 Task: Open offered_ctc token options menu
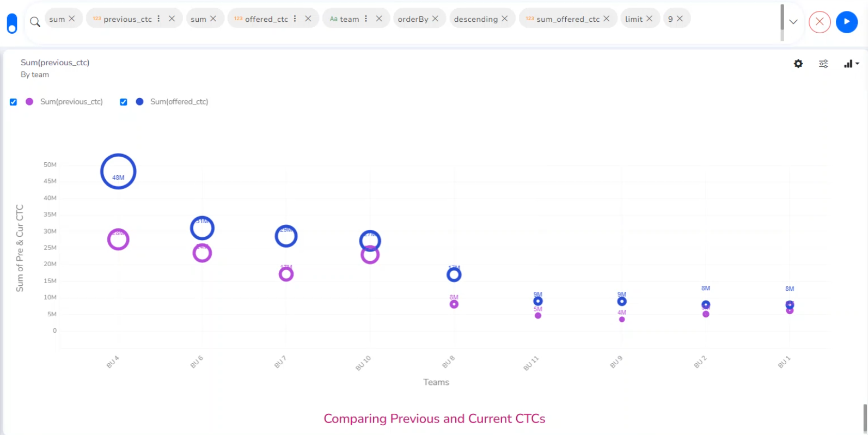295,19
